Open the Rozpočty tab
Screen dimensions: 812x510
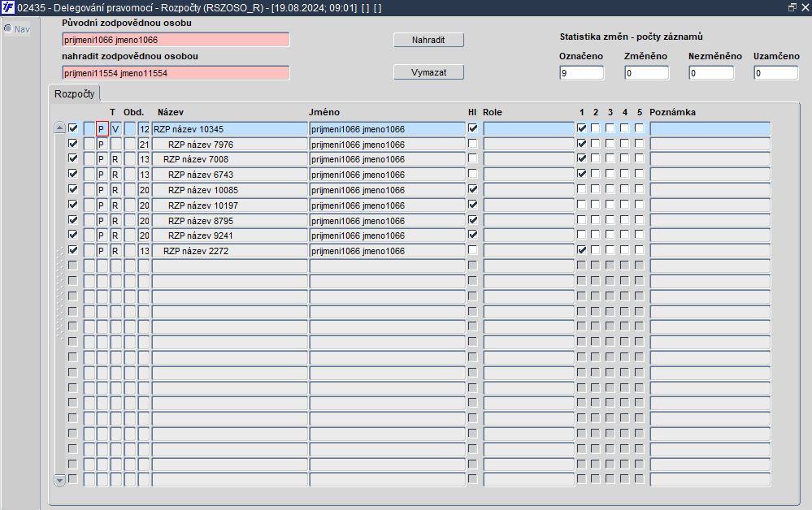click(75, 93)
